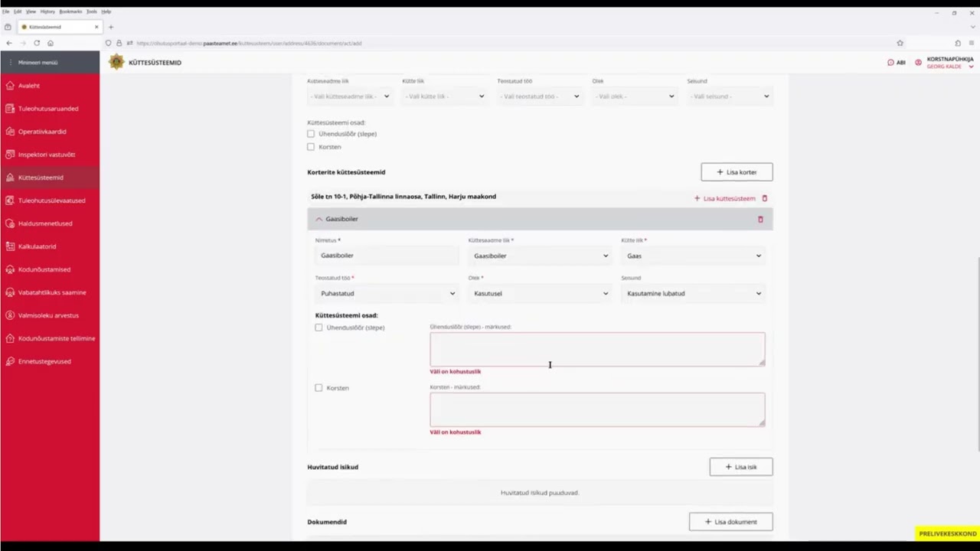980x551 pixels.
Task: Open Operatiivkaardid sidebar icon
Action: point(10,132)
